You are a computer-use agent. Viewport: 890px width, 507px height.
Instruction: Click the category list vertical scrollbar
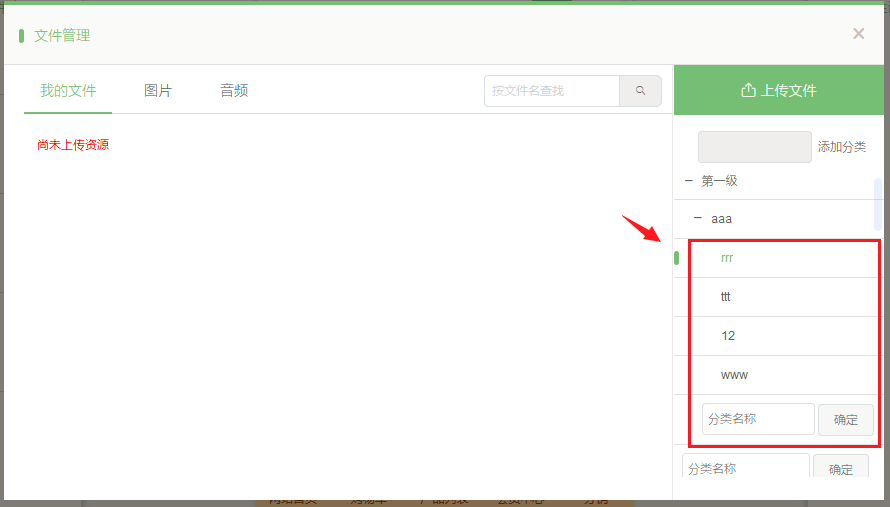[x=878, y=204]
